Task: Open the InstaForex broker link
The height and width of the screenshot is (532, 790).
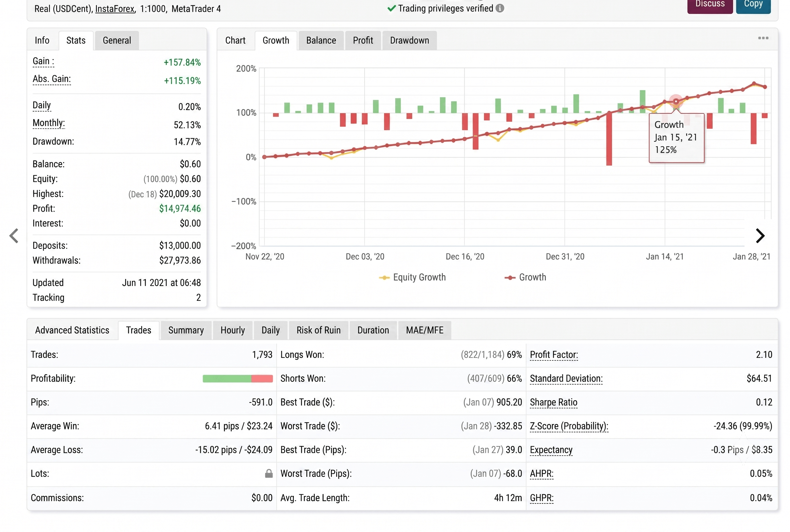Action: point(115,9)
